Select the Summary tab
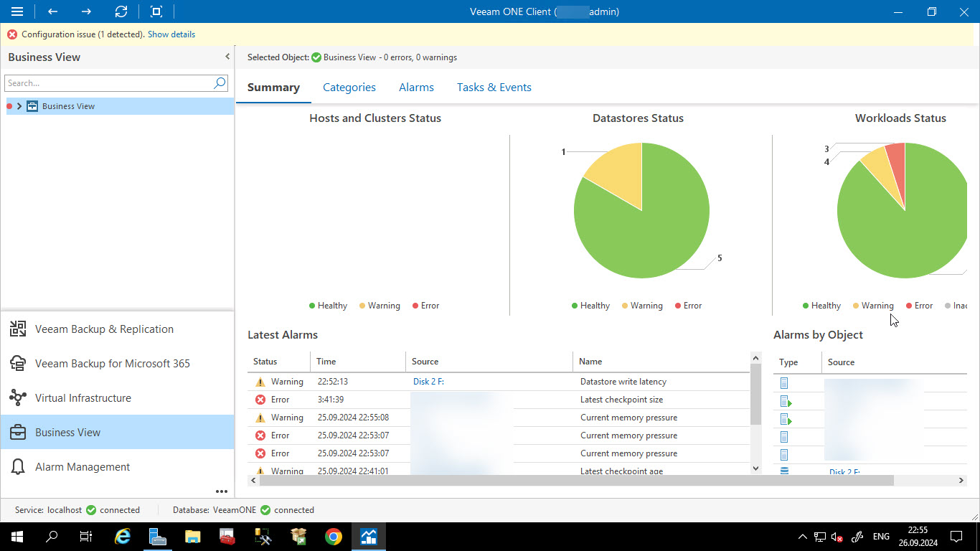Image resolution: width=980 pixels, height=551 pixels. [273, 88]
